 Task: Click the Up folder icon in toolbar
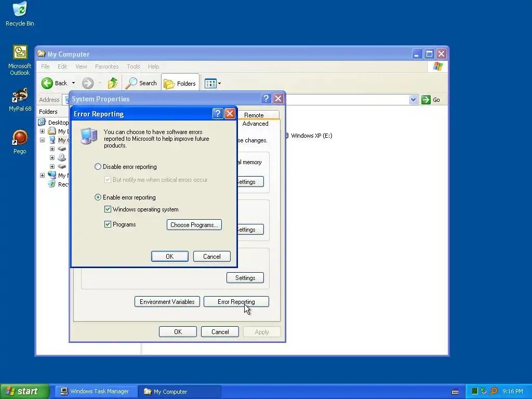tap(112, 83)
